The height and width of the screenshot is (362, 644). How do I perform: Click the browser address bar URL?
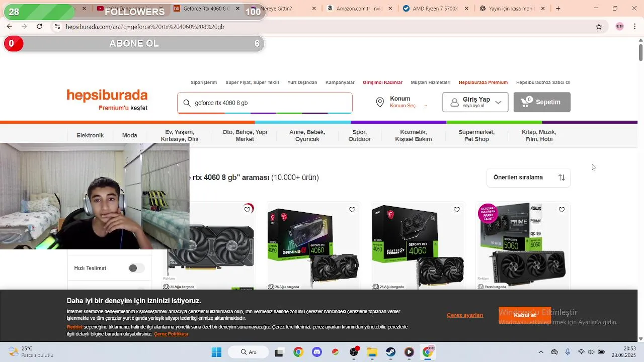pos(145,27)
